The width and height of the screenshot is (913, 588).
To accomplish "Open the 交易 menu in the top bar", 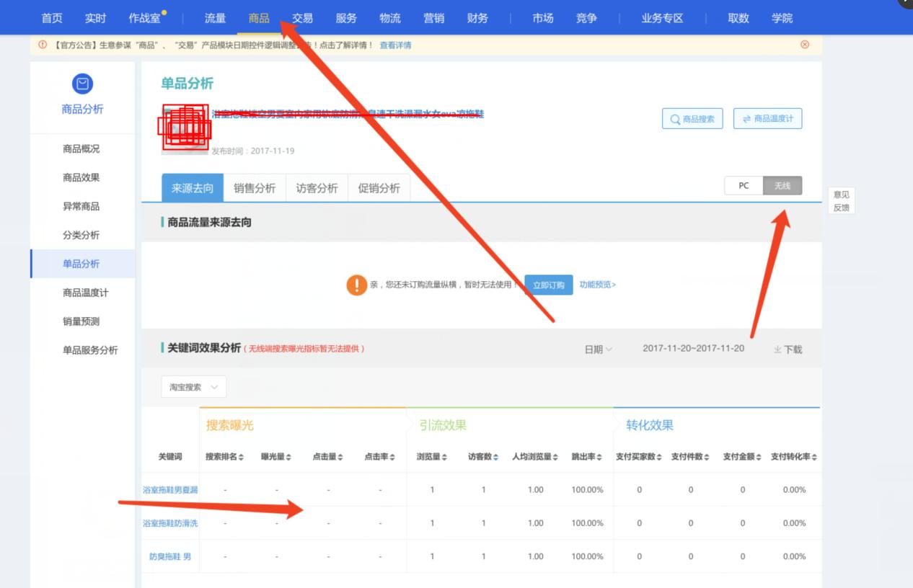I will (302, 17).
